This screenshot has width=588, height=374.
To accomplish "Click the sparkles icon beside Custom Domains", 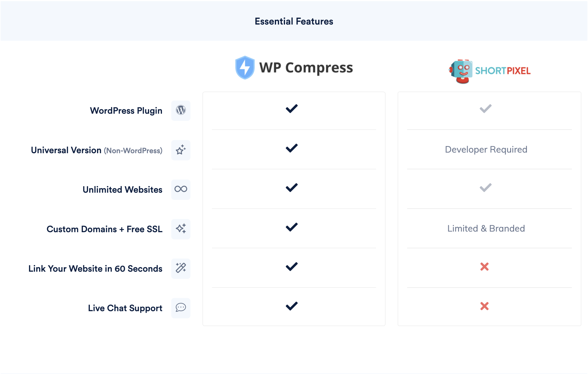I will (181, 229).
